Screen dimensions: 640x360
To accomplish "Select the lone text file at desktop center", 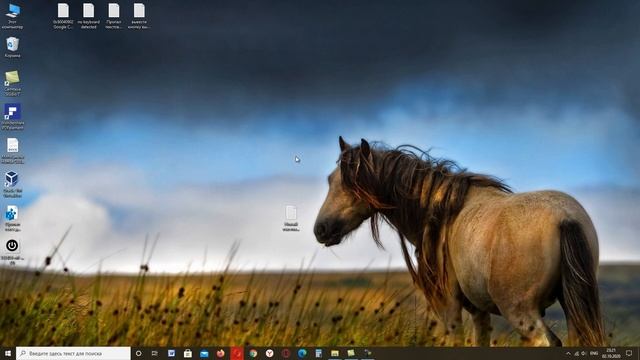I will (291, 218).
